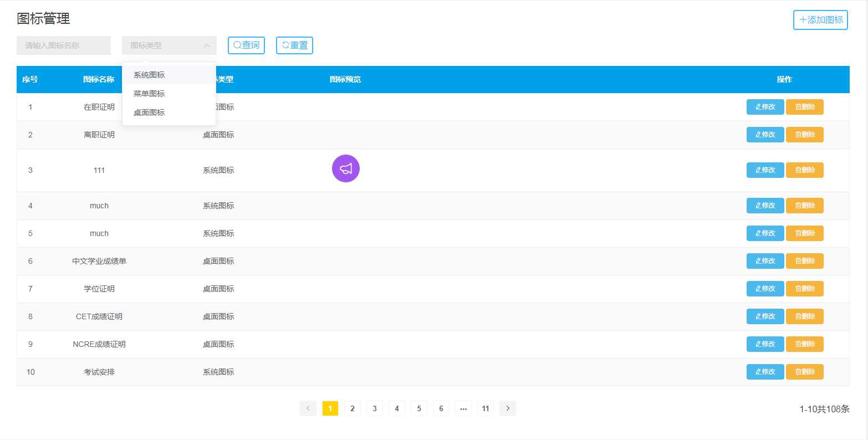Click the 图标管理 page title
The width and height of the screenshot is (868, 440).
click(43, 18)
